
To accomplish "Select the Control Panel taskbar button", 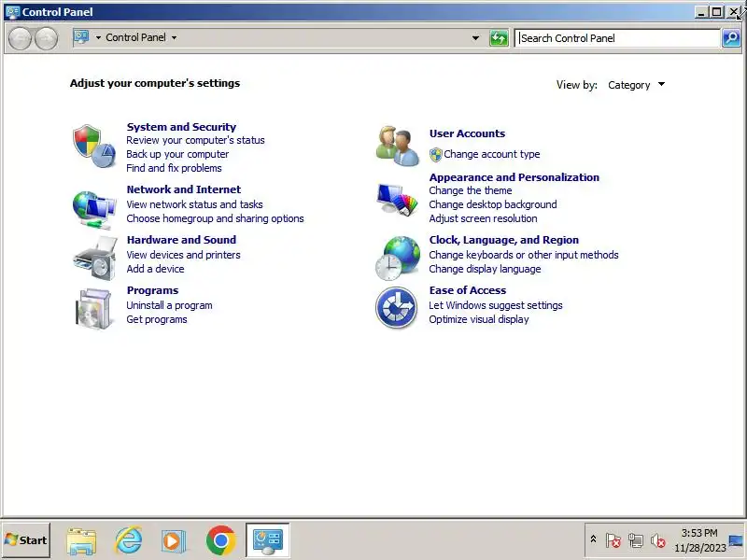I will 268,540.
